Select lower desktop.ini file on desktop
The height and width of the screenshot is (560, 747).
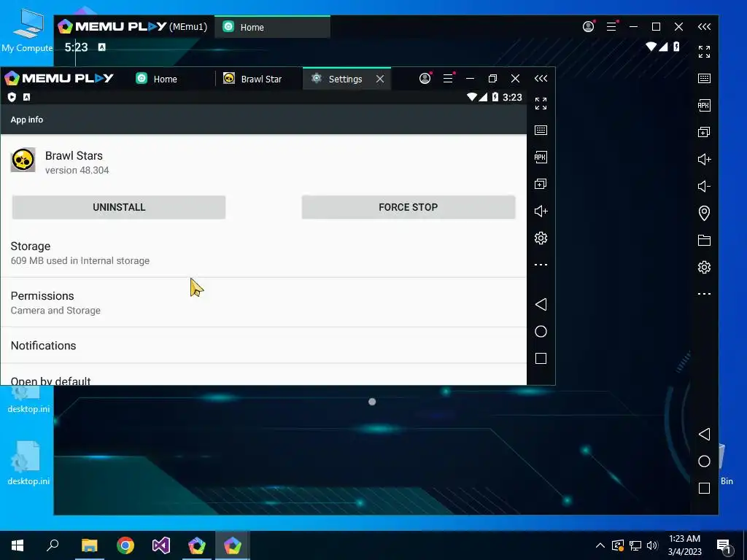(x=28, y=463)
